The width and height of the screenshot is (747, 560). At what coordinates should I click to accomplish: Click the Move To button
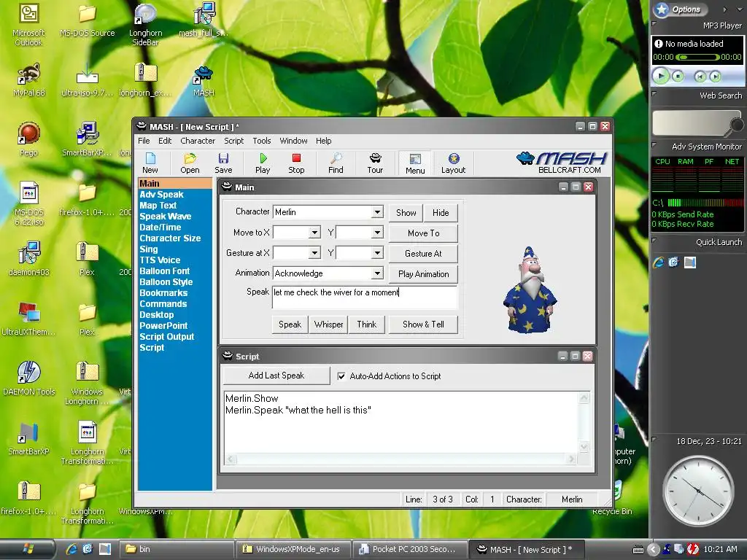tap(424, 233)
